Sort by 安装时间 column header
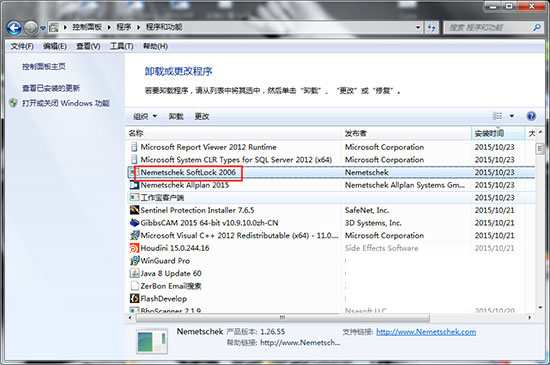The image size is (550, 365). 498,133
